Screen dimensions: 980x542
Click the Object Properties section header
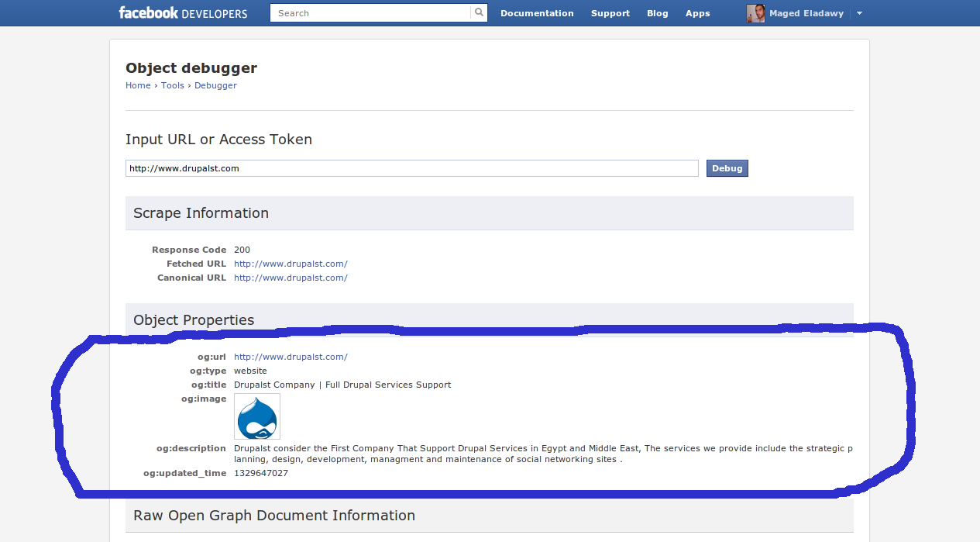[490, 319]
